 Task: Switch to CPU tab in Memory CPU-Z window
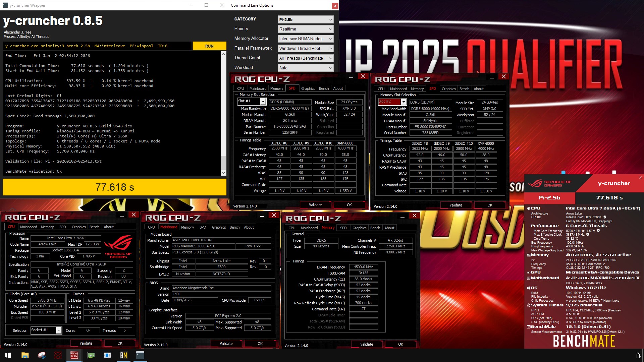pos(292,228)
